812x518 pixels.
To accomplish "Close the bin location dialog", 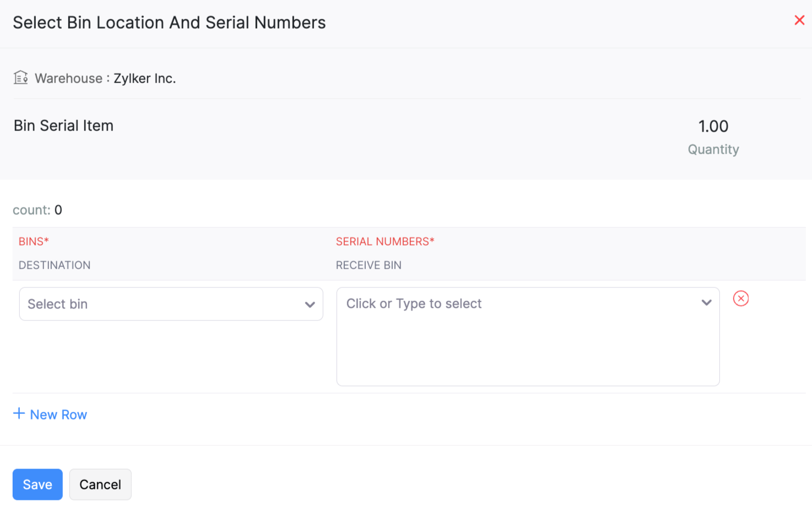I will click(799, 20).
